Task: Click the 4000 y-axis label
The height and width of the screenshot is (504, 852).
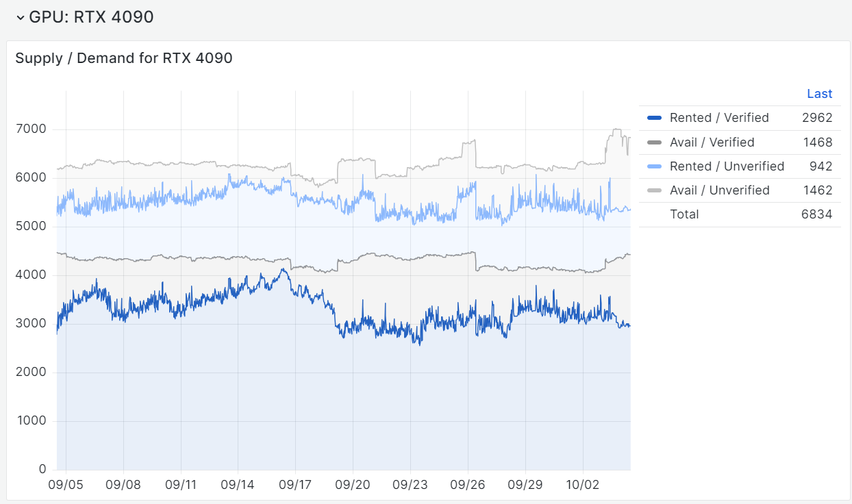Action: pyautogui.click(x=32, y=275)
